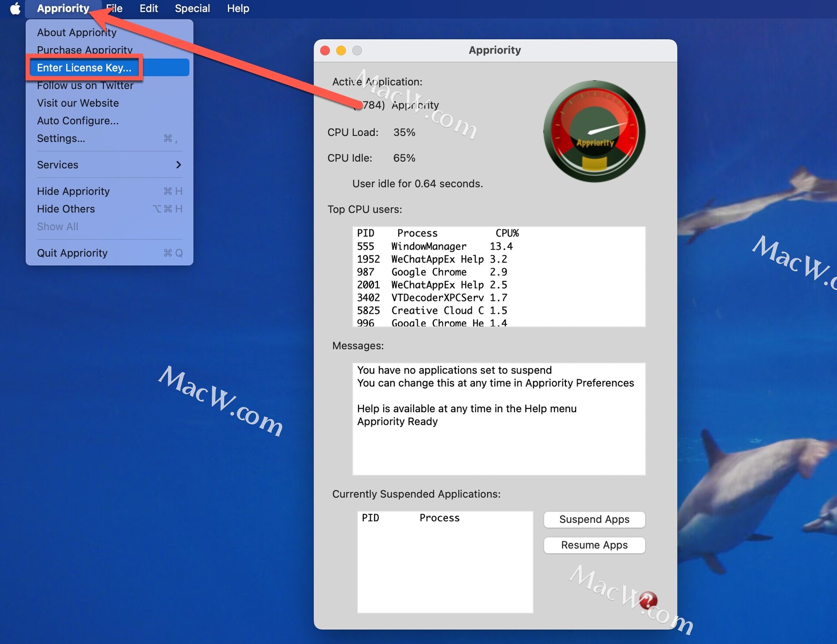Open the Edit menu

click(x=149, y=8)
